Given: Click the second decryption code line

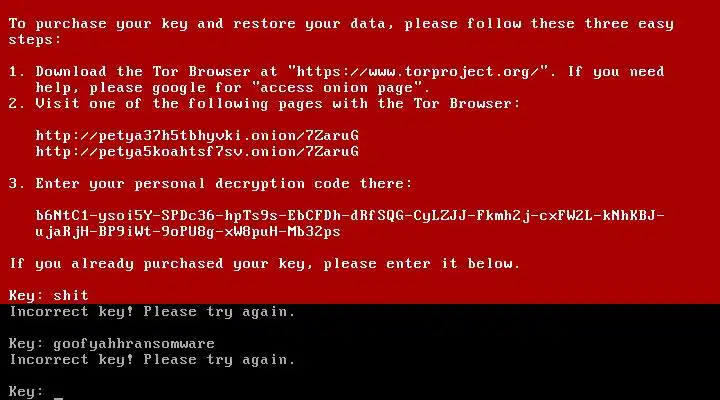Looking at the screenshot, I should [188, 231].
